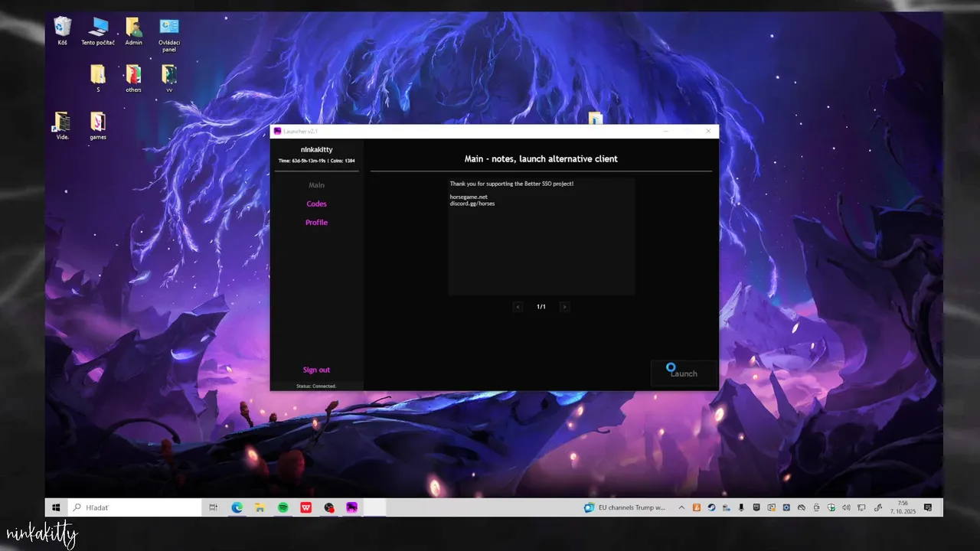The width and height of the screenshot is (980, 551).
Task: Click the pen/link tray icon beside clock
Action: (x=877, y=507)
